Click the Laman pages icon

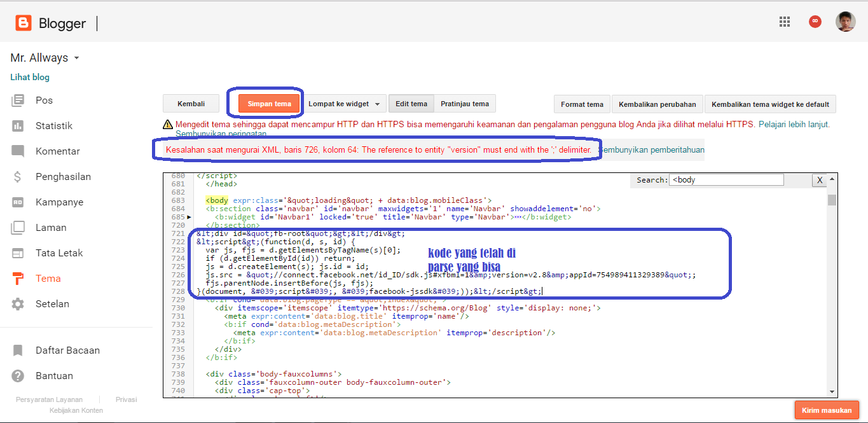click(x=18, y=228)
